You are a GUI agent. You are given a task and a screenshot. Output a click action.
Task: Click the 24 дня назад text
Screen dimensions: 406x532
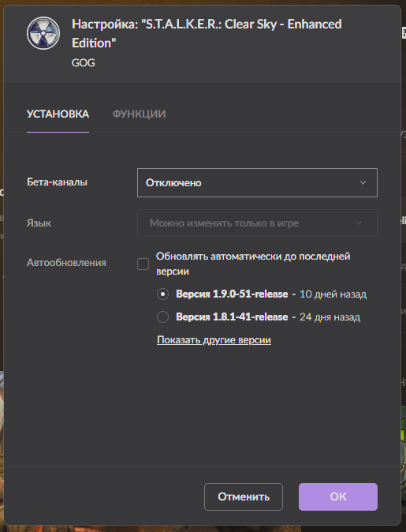(330, 317)
